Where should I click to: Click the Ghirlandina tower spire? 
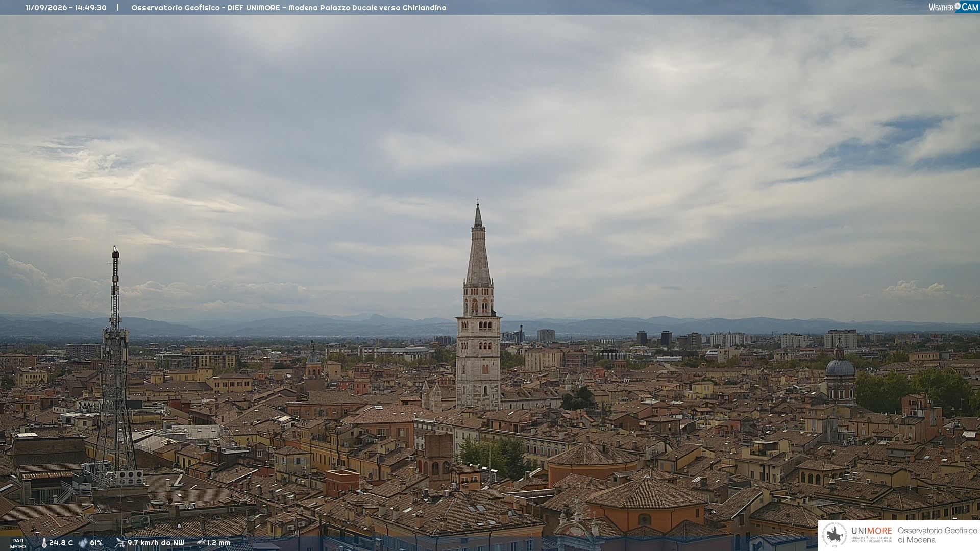coord(478,245)
